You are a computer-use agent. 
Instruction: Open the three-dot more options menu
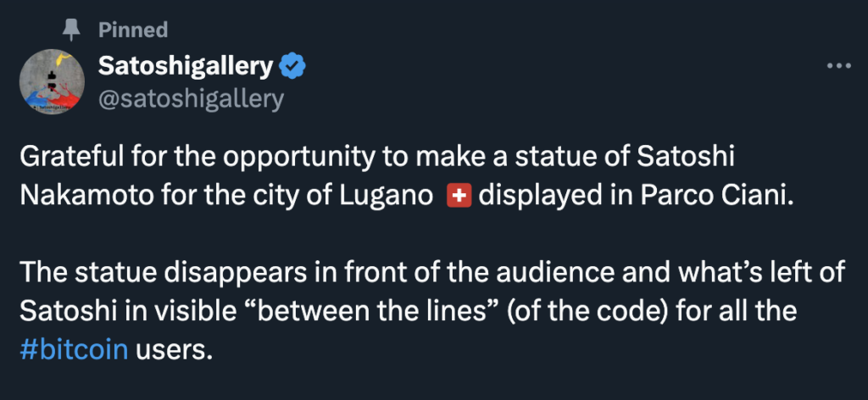(837, 66)
